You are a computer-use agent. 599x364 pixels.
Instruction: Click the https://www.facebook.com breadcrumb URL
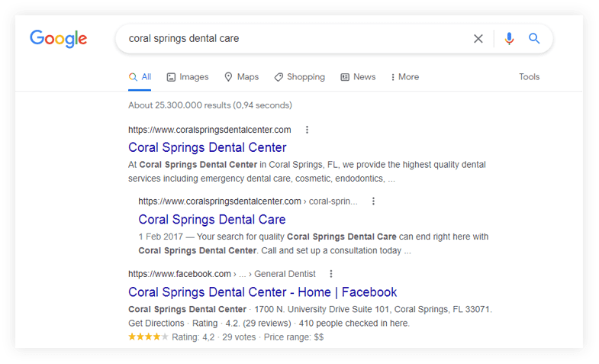pos(179,274)
